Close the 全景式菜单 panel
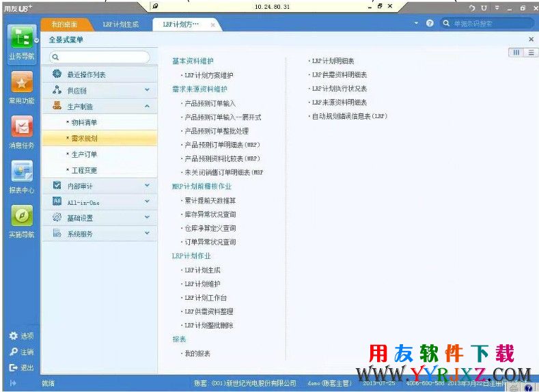 pyautogui.click(x=531, y=39)
